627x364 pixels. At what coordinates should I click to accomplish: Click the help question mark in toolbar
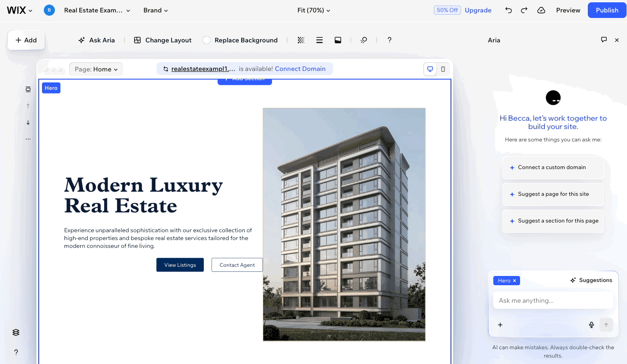tap(390, 40)
